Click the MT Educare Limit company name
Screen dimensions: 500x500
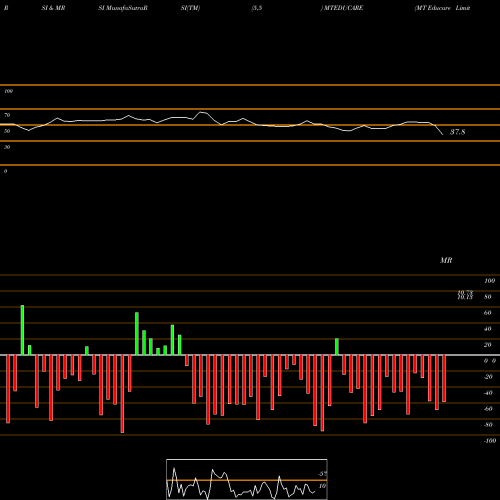[443, 8]
